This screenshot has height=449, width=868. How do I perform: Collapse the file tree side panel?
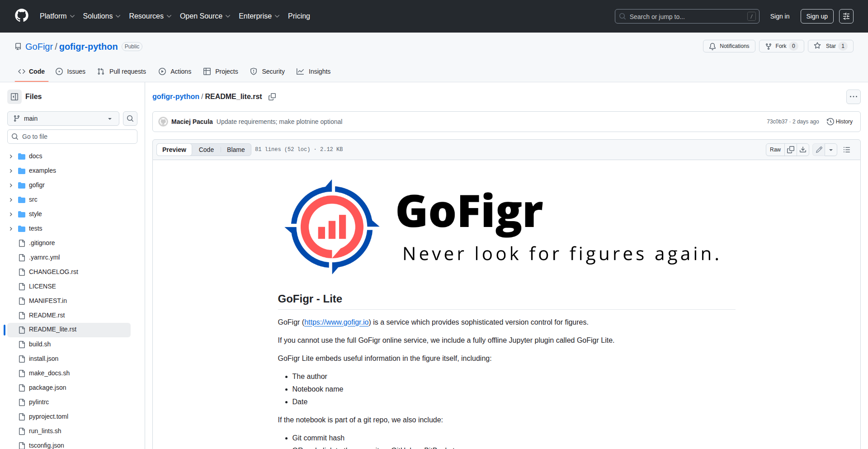[14, 97]
